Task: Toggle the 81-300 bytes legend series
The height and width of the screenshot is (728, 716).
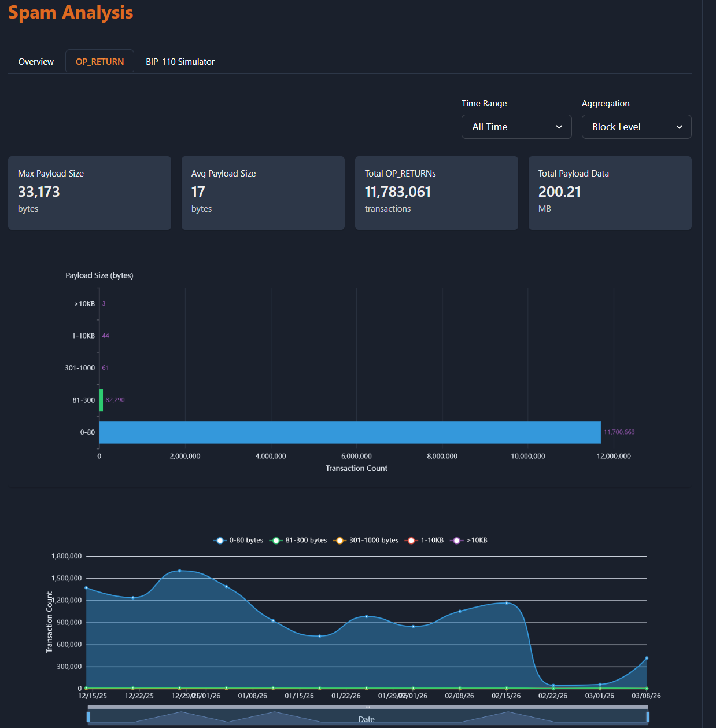Action: click(x=298, y=541)
